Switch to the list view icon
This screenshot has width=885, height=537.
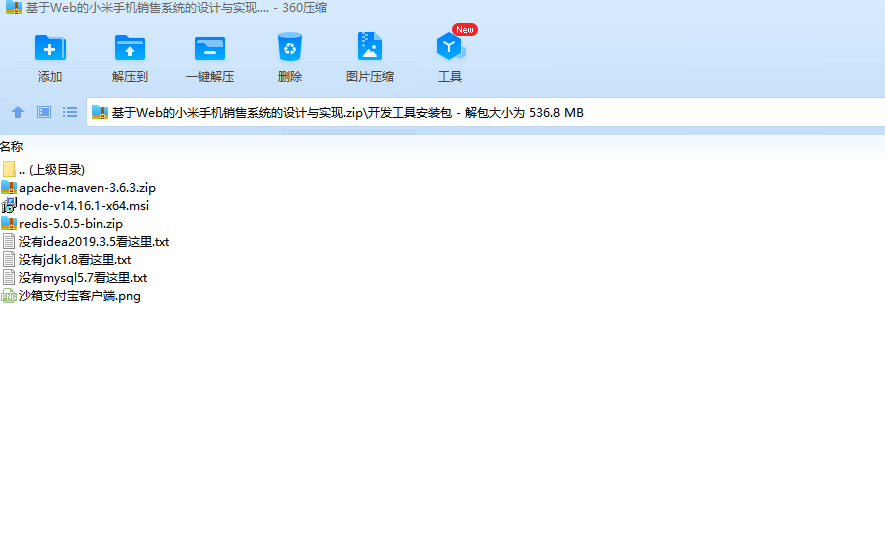[x=70, y=112]
